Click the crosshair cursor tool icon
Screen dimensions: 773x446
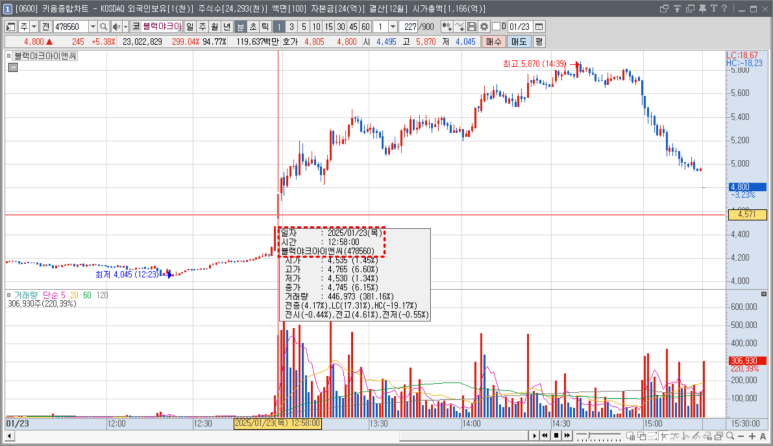coord(664,436)
